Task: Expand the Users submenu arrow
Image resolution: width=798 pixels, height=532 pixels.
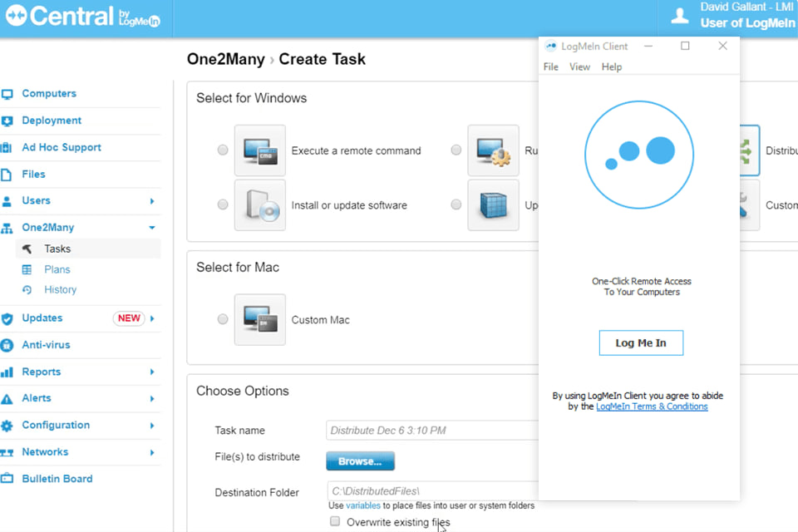Action: coord(151,201)
